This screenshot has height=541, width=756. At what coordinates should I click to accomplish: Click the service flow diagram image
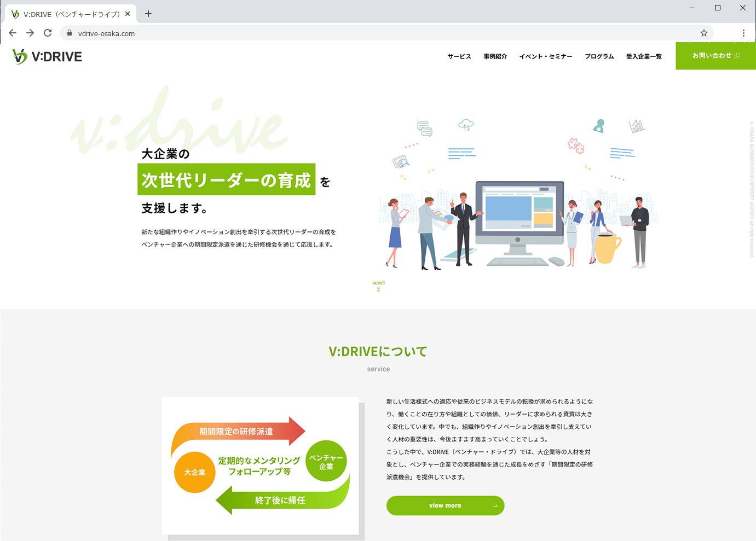pyautogui.click(x=261, y=466)
